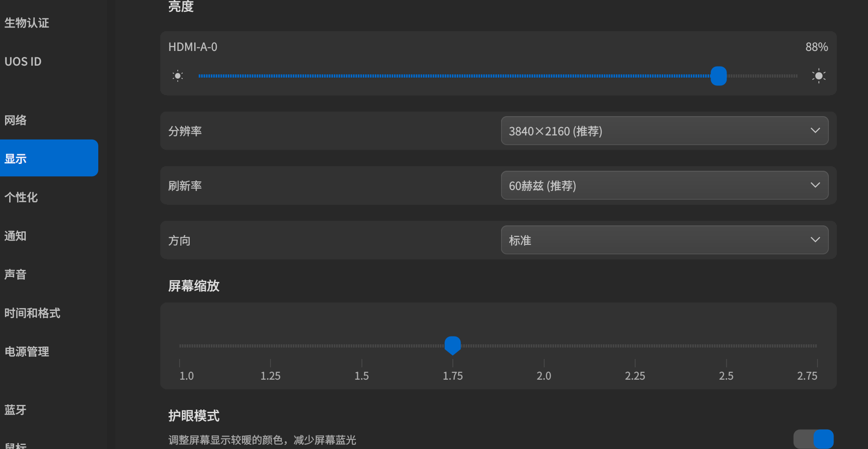The height and width of the screenshot is (449, 868).
Task: Go to 网络 settings
Action: tap(16, 120)
